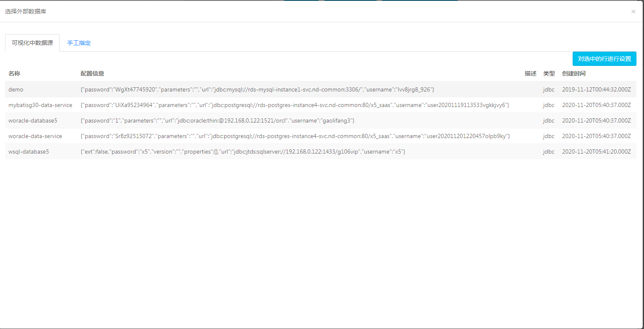Screen dimensions: 644x329
Task: Click the 对选中的行进行设置 button
Action: pos(604,59)
